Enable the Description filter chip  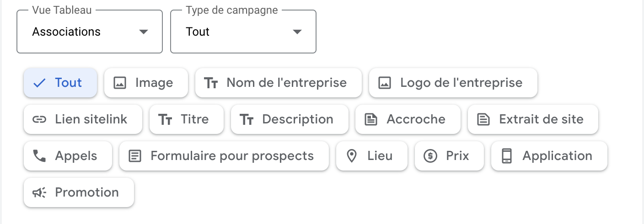290,119
